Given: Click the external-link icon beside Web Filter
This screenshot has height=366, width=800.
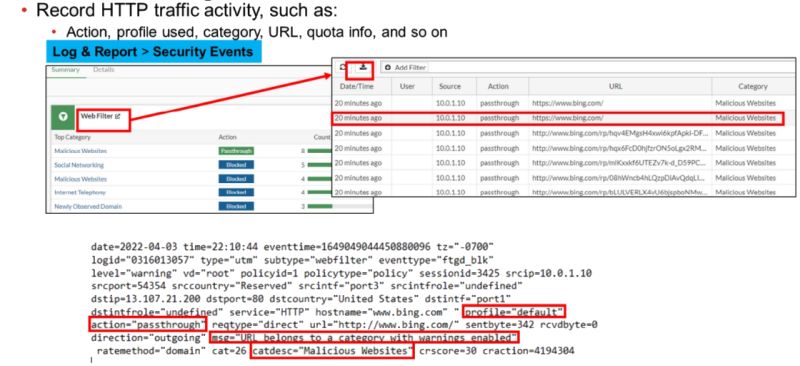Looking at the screenshot, I should 118,116.
